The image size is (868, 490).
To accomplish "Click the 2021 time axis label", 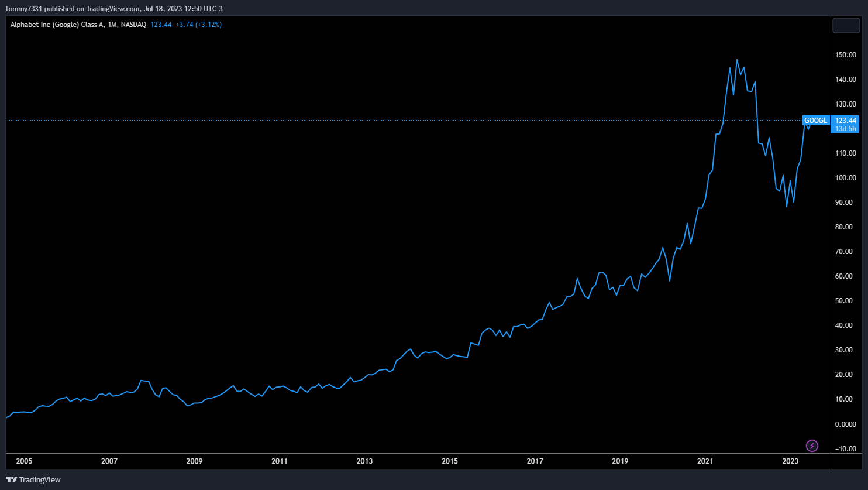I will click(705, 461).
